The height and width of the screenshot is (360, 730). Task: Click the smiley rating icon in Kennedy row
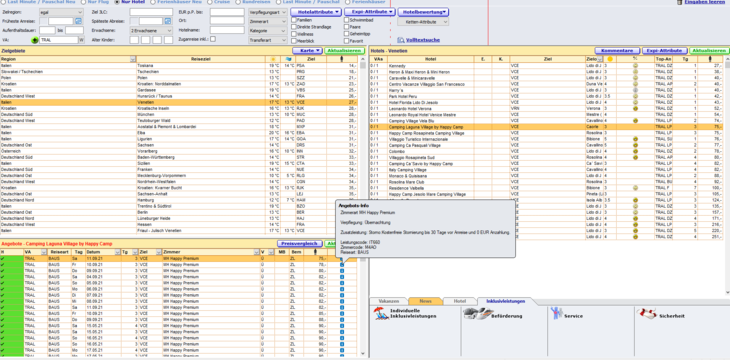[635, 66]
